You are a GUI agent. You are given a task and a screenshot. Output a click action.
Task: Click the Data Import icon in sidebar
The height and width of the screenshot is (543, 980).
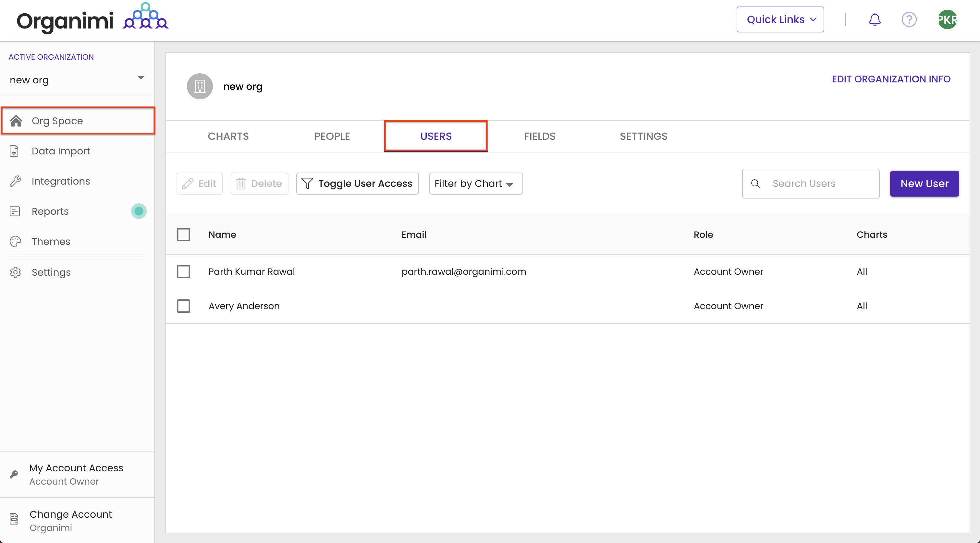click(15, 151)
